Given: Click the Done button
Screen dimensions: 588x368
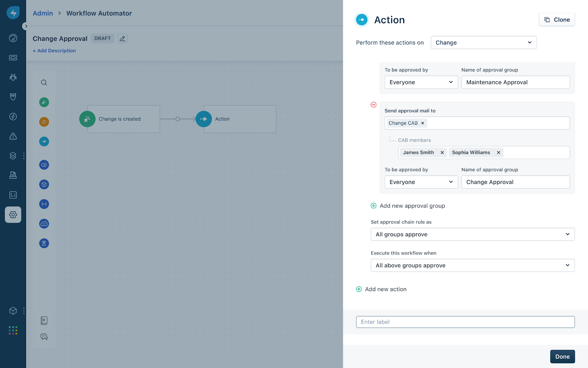Looking at the screenshot, I should click(x=562, y=357).
